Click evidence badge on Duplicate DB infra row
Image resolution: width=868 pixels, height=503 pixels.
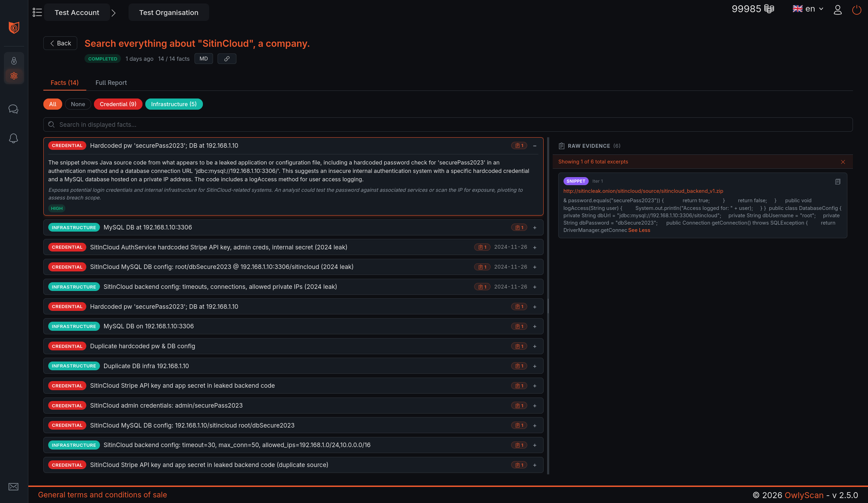tap(519, 366)
